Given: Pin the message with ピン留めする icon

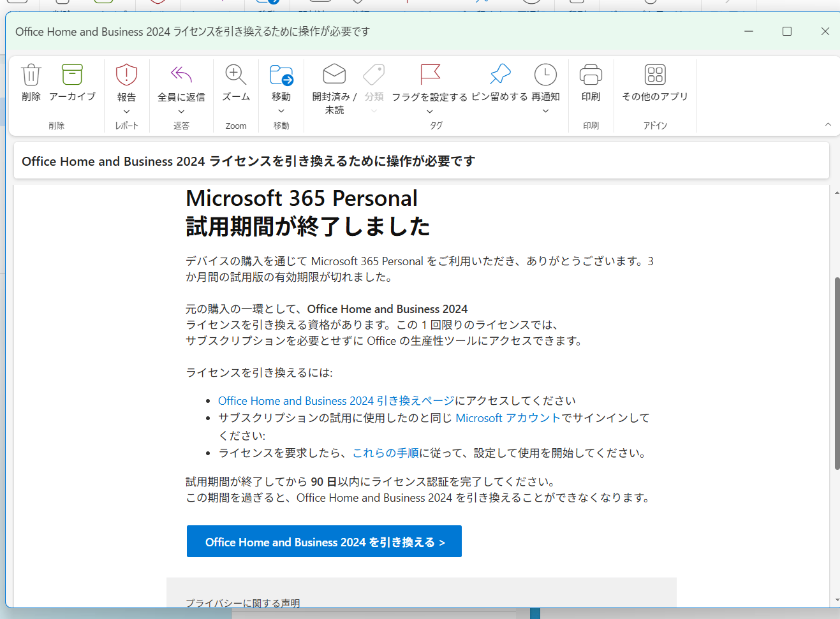Looking at the screenshot, I should (500, 75).
